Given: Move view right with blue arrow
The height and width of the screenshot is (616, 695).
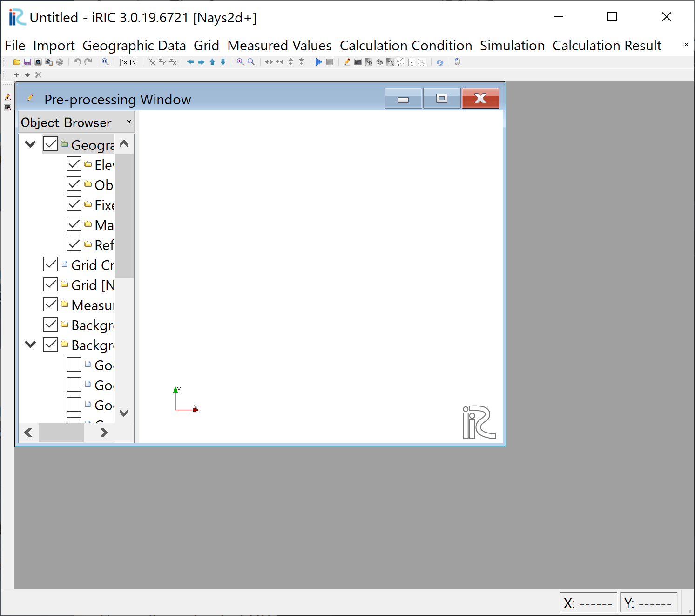Looking at the screenshot, I should (202, 62).
